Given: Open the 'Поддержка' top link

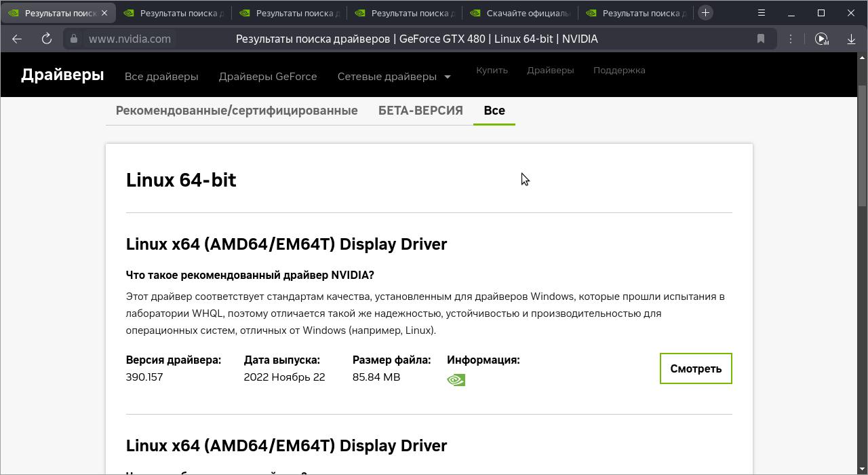Looking at the screenshot, I should (x=619, y=70).
